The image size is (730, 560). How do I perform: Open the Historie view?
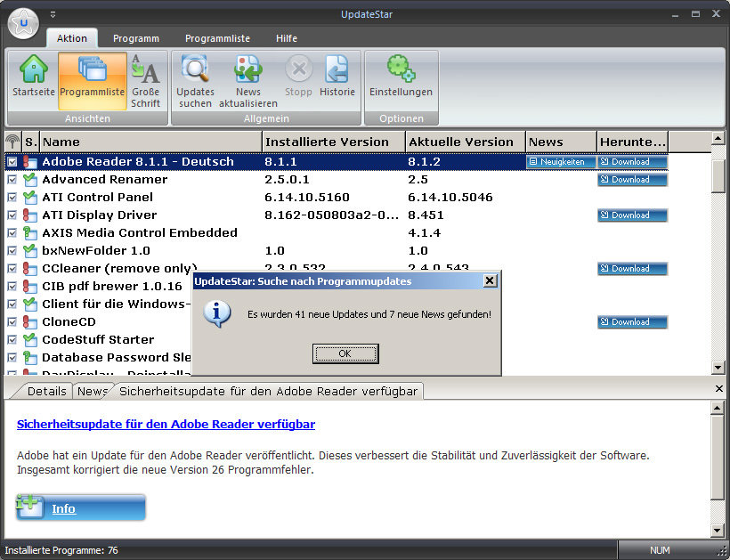pos(337,76)
